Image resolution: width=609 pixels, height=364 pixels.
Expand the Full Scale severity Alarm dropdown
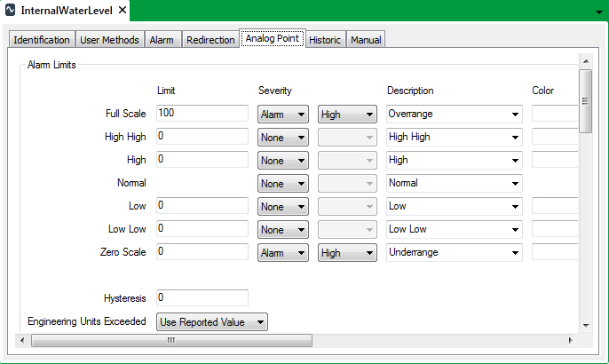coord(282,114)
